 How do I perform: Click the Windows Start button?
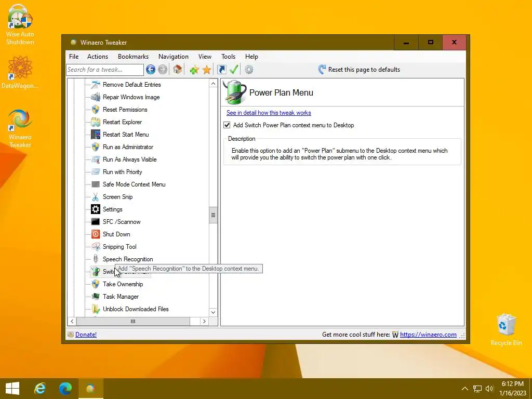click(12, 389)
